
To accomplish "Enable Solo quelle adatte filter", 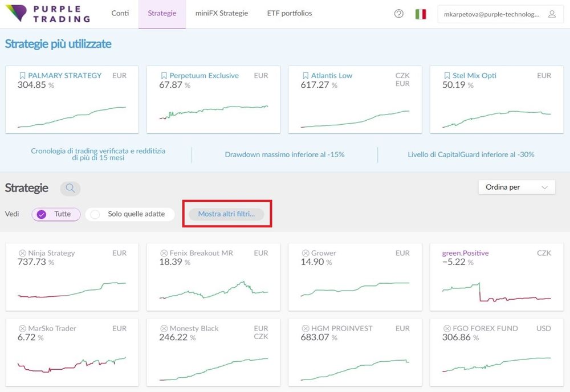I will [130, 214].
